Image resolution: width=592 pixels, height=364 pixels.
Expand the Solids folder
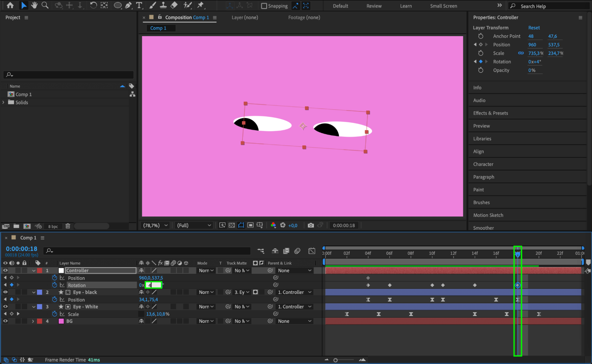point(4,102)
